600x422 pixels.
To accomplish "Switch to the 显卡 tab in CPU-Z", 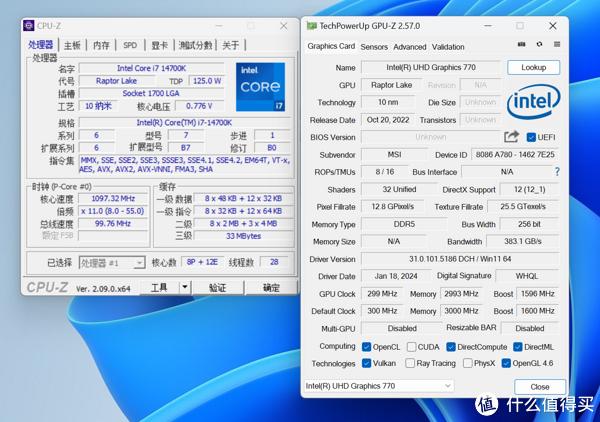I will [x=160, y=45].
